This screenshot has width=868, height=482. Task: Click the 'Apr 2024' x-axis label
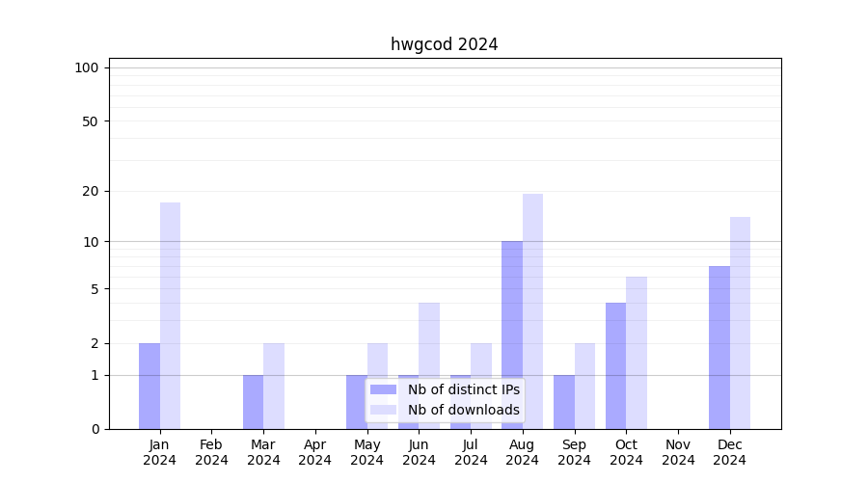point(315,452)
